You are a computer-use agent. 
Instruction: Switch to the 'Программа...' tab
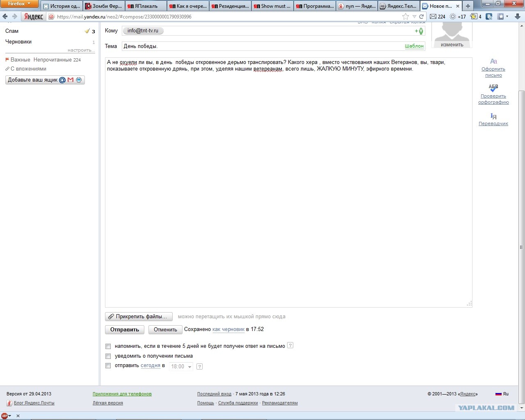[314, 6]
